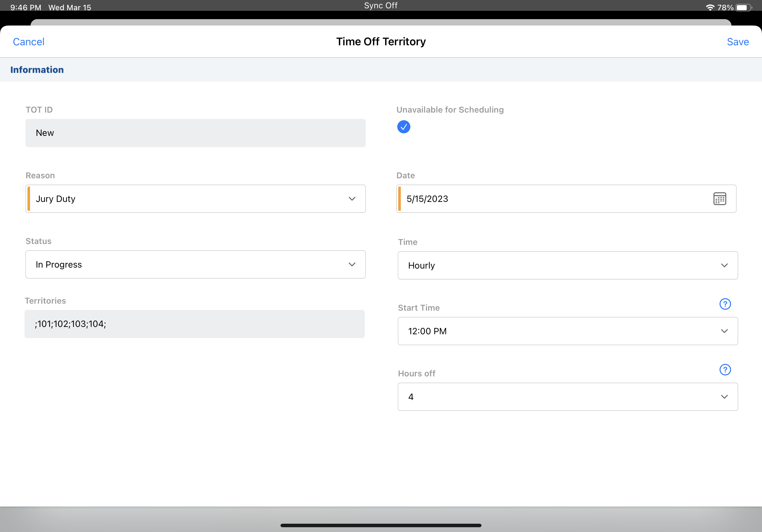Tap the Territories field with 101;102;103;104

pyautogui.click(x=194, y=324)
